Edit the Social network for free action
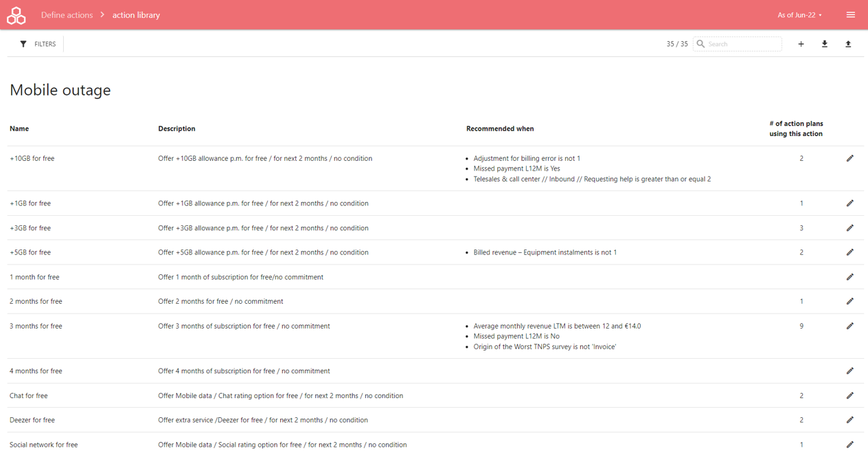This screenshot has height=453, width=868. pyautogui.click(x=850, y=445)
